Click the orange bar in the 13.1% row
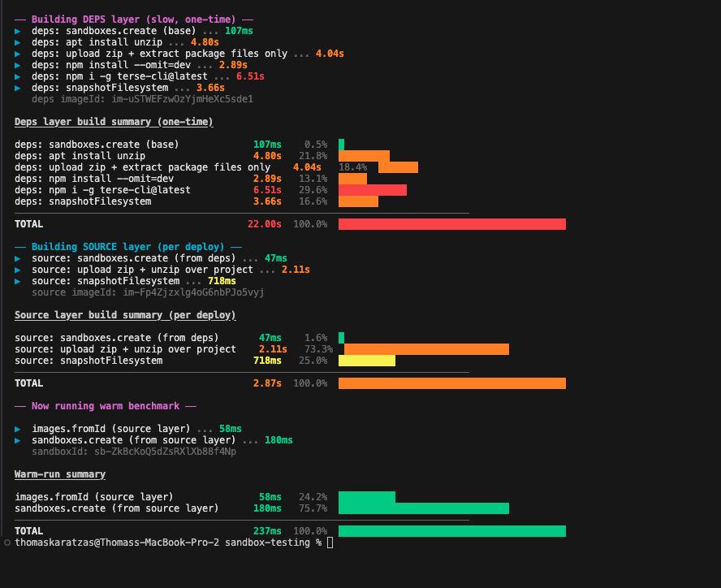This screenshot has width=721, height=588. pos(352,179)
